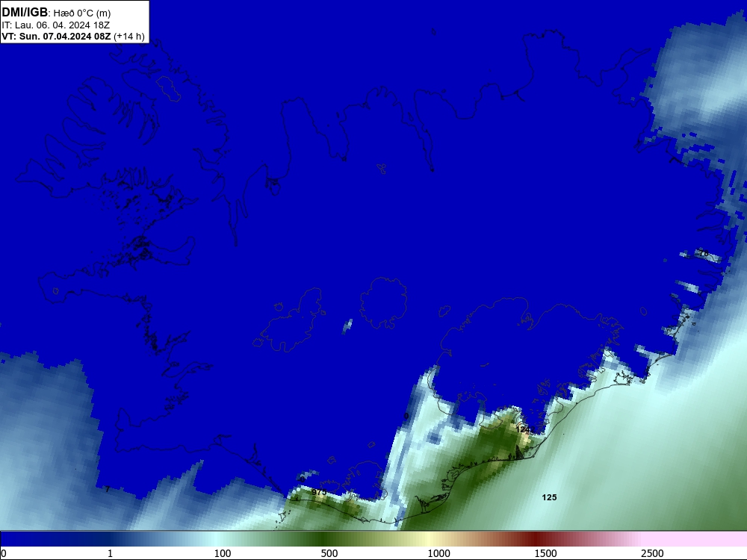Click the "1500" label on the color legend
The height and width of the screenshot is (560, 747).
pyautogui.click(x=545, y=553)
